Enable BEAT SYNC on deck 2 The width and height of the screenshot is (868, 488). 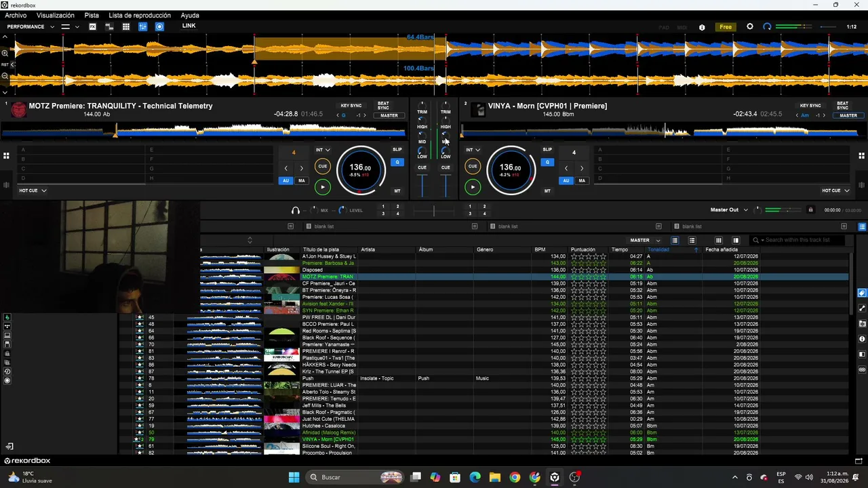pyautogui.click(x=842, y=106)
